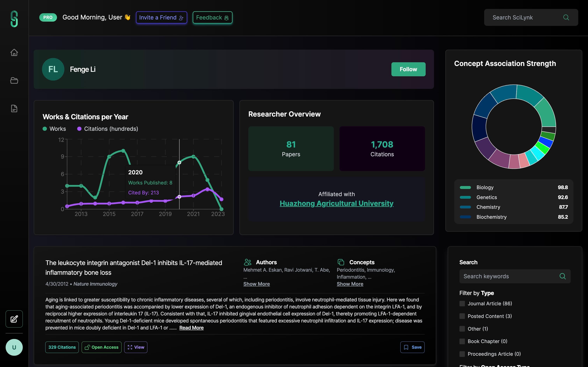Select the folder icon in the sidebar
The height and width of the screenshot is (367, 588).
tap(14, 80)
